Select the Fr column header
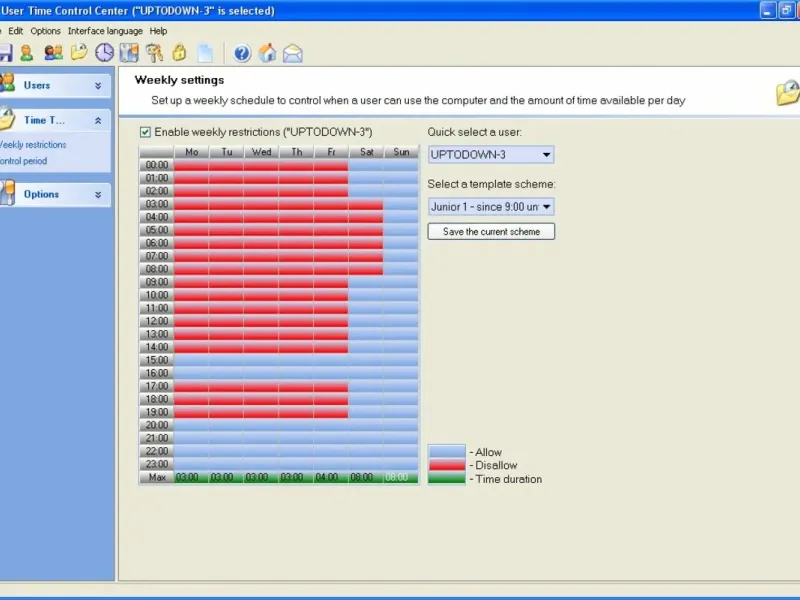Screen dimensions: 800x600 (331, 152)
